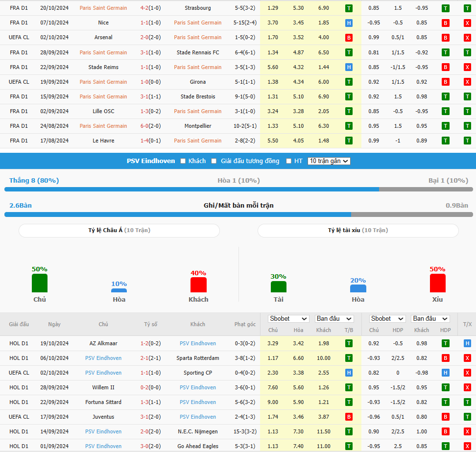Click the Tỷ số column header

150,324
